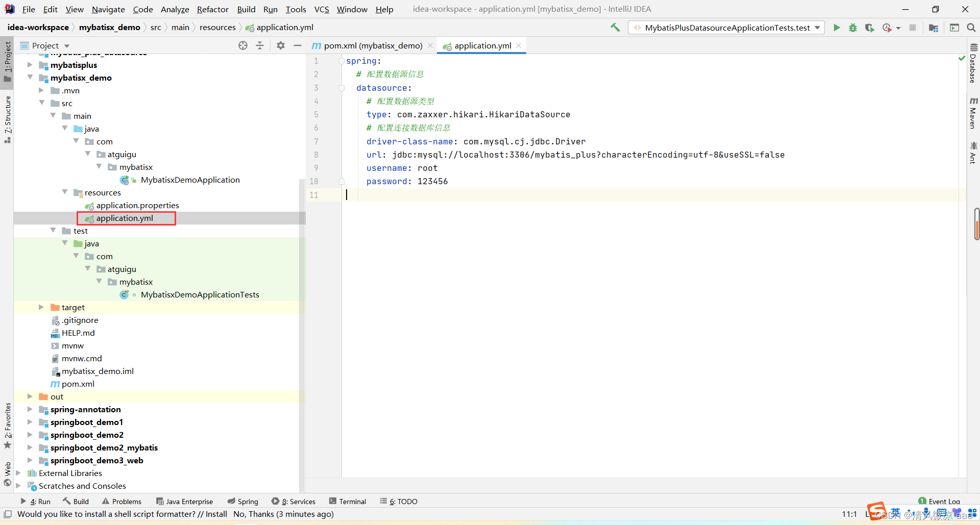The image size is (980, 525).
Task: Expand the springboot_demo3_web module
Action: pyautogui.click(x=30, y=460)
